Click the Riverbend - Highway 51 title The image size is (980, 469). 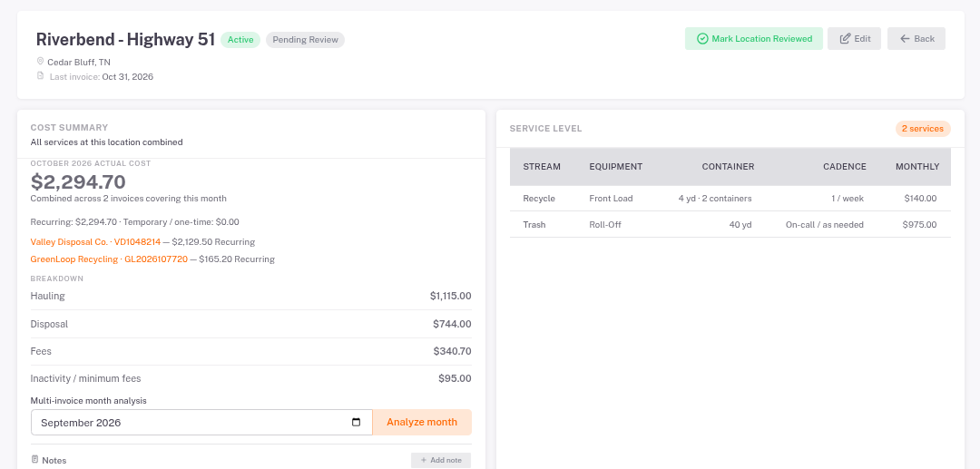coord(125,39)
